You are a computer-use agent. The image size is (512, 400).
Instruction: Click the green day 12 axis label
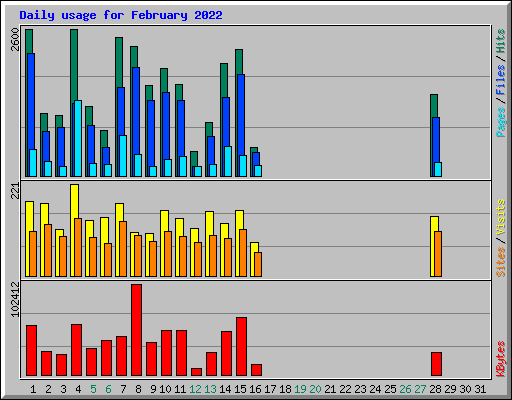[195, 389]
